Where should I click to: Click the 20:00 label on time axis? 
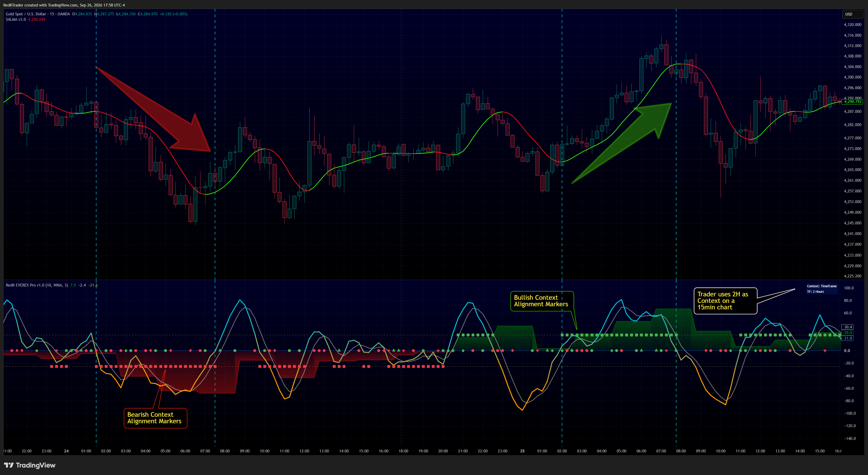click(x=443, y=451)
